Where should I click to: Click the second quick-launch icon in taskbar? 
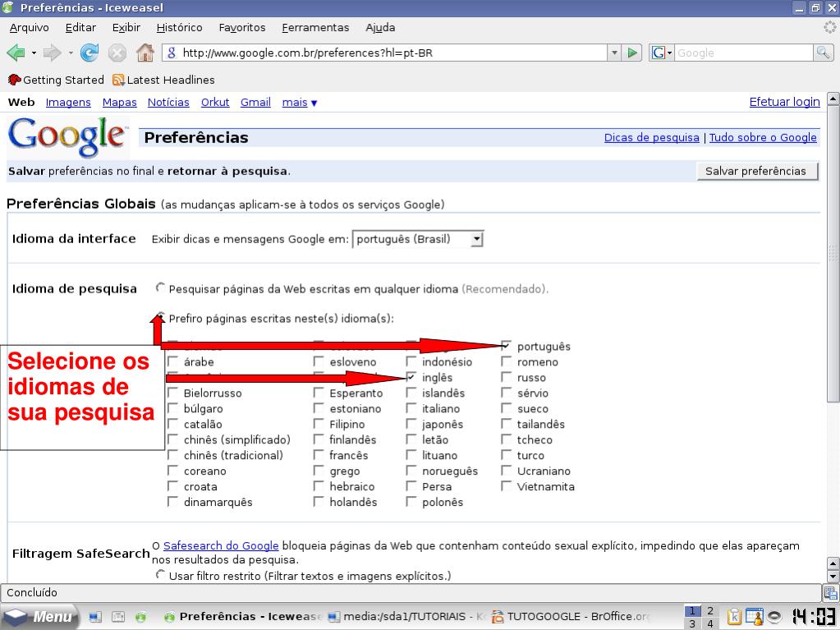pos(118,617)
